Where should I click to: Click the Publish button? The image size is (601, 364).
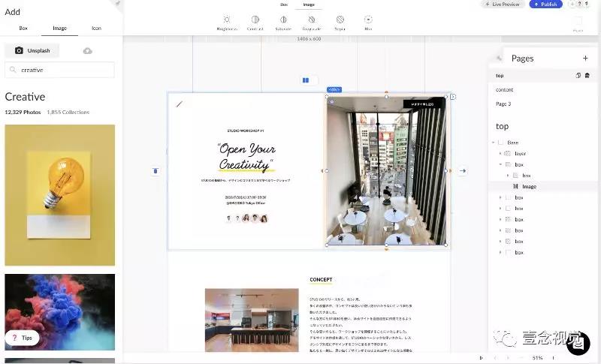(546, 5)
